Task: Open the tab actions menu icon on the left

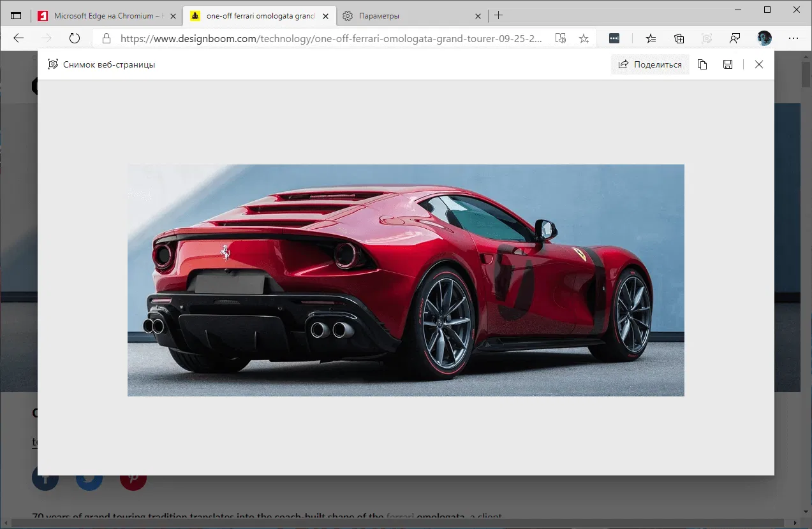Action: coord(16,15)
